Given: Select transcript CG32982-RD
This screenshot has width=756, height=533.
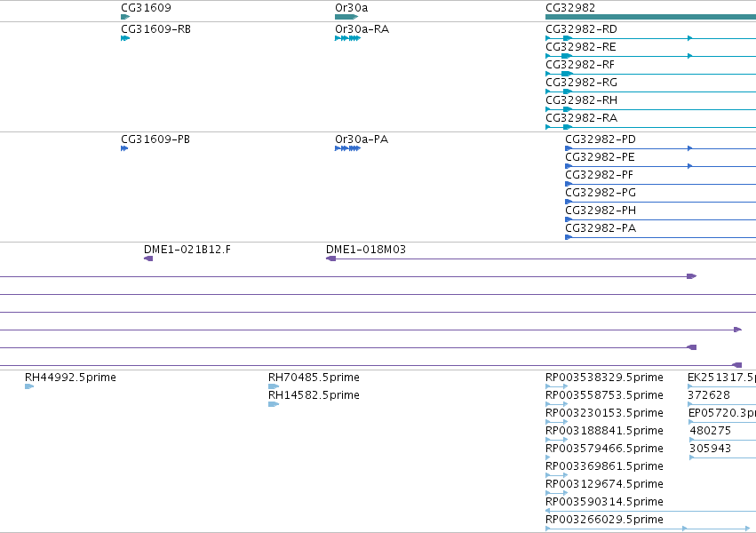Looking at the screenshot, I should 582,29.
